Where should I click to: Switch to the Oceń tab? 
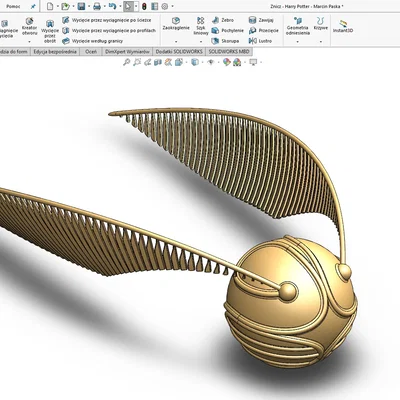click(91, 52)
